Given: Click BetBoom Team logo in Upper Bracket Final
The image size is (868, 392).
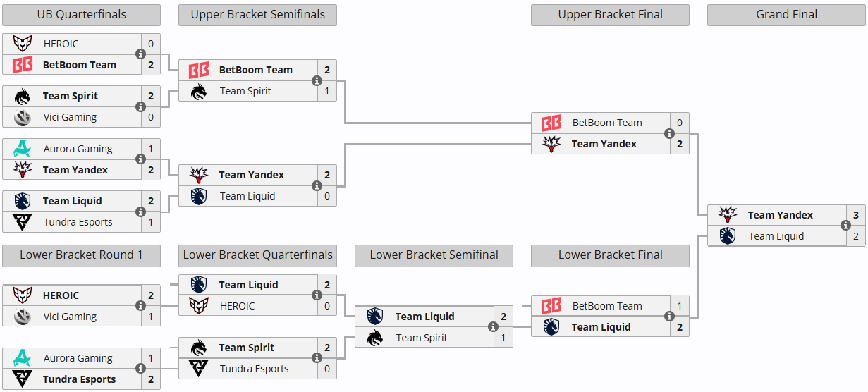Looking at the screenshot, I should [x=551, y=123].
